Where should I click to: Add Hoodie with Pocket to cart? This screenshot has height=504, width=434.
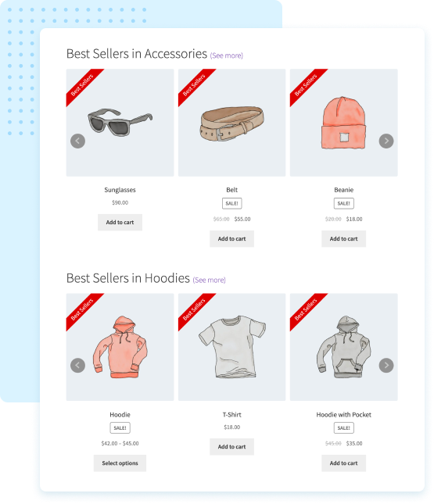(343, 463)
